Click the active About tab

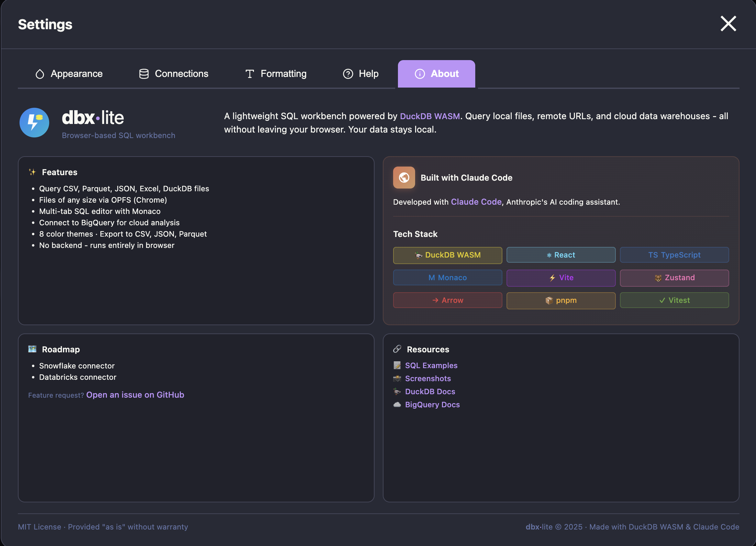(436, 74)
